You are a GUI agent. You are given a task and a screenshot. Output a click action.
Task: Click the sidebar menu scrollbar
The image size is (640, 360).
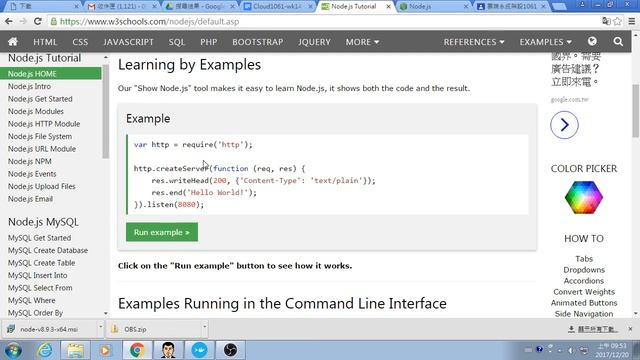coord(106,111)
